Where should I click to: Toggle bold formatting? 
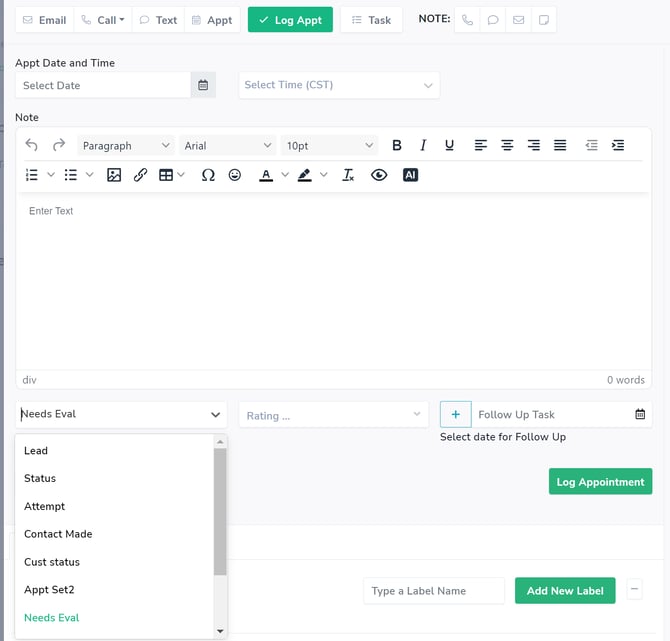pyautogui.click(x=397, y=145)
